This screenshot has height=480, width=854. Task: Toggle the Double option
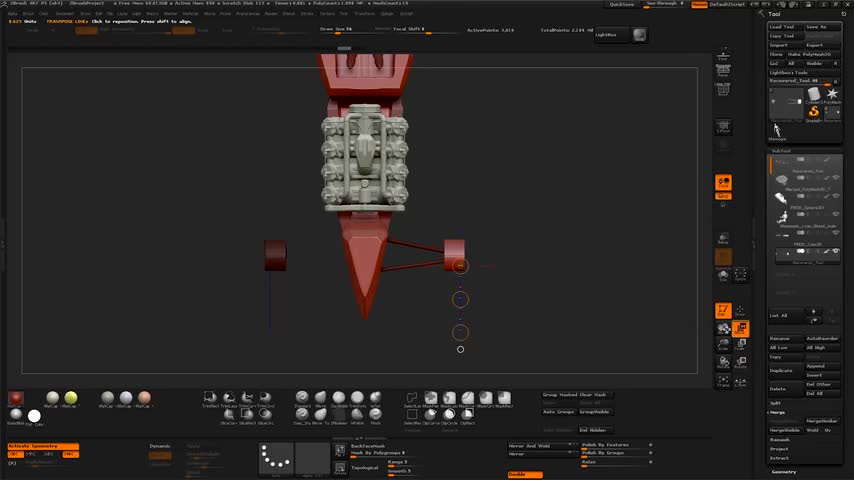(525, 475)
